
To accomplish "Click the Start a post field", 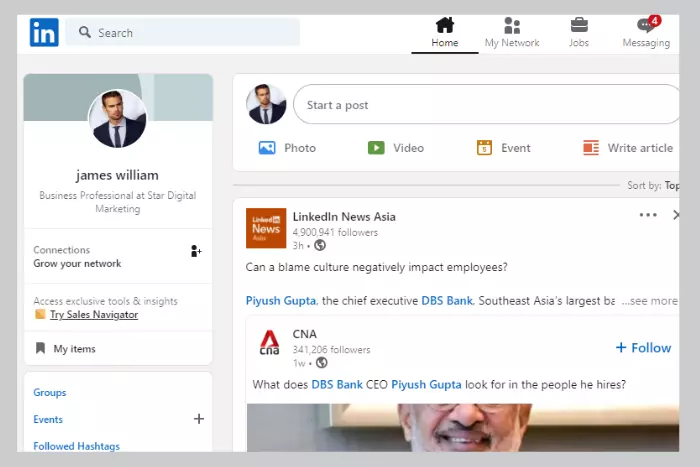I will [486, 104].
